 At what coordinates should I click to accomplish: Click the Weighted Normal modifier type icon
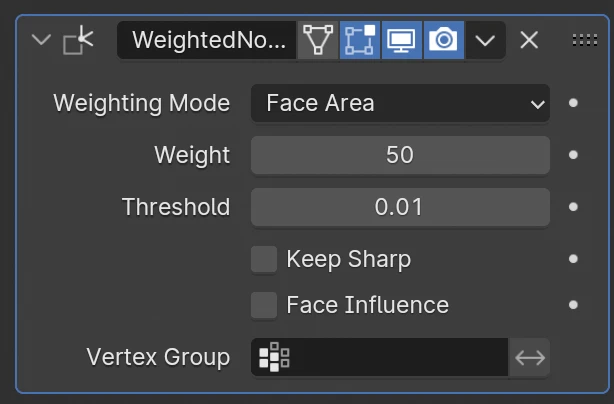(77, 40)
